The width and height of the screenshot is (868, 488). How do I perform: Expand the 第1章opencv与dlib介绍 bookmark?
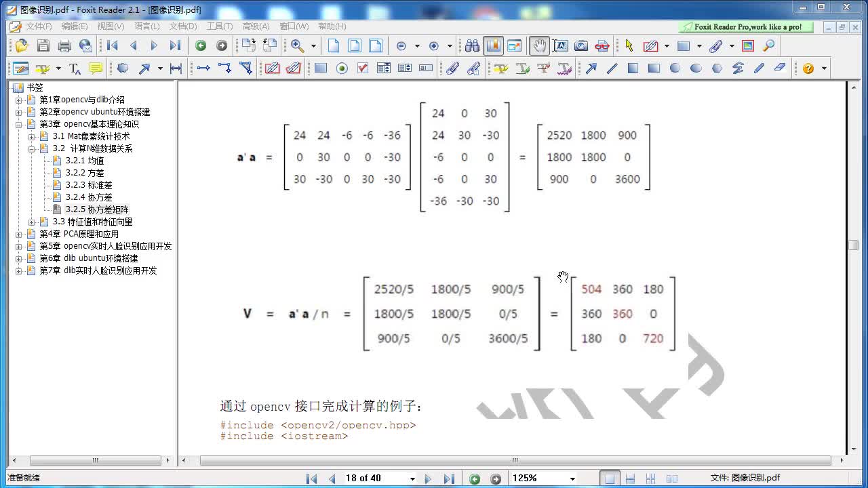click(x=19, y=100)
